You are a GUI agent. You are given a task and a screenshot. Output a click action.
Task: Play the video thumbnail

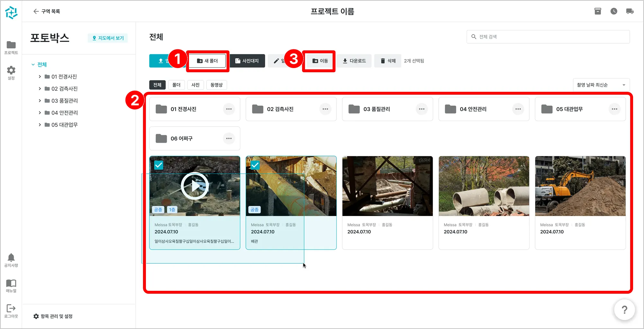[x=195, y=186]
